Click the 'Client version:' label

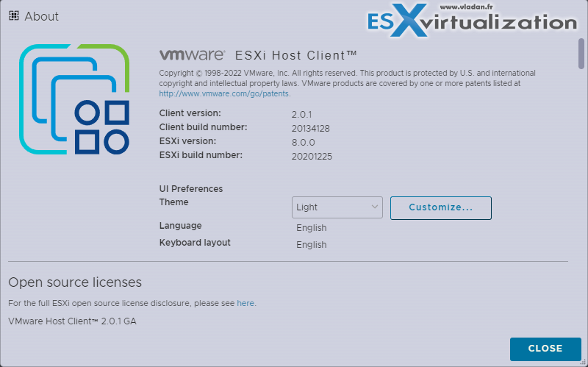point(190,113)
